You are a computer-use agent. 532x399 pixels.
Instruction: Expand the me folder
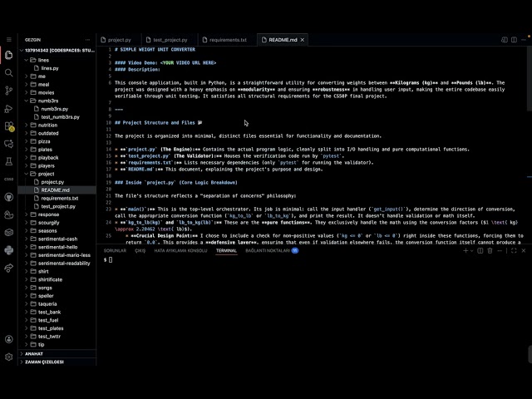click(x=57, y=76)
